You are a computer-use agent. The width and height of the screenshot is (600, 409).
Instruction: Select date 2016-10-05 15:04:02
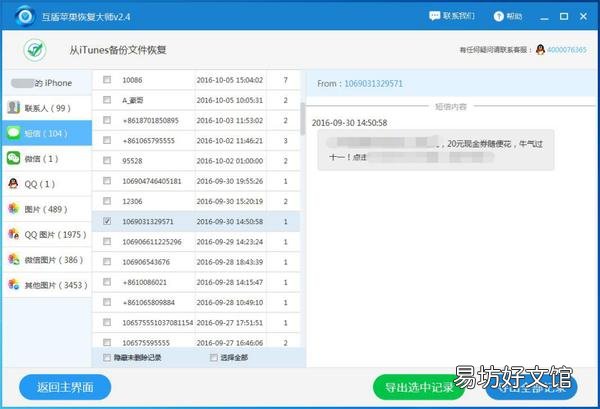[x=230, y=80]
